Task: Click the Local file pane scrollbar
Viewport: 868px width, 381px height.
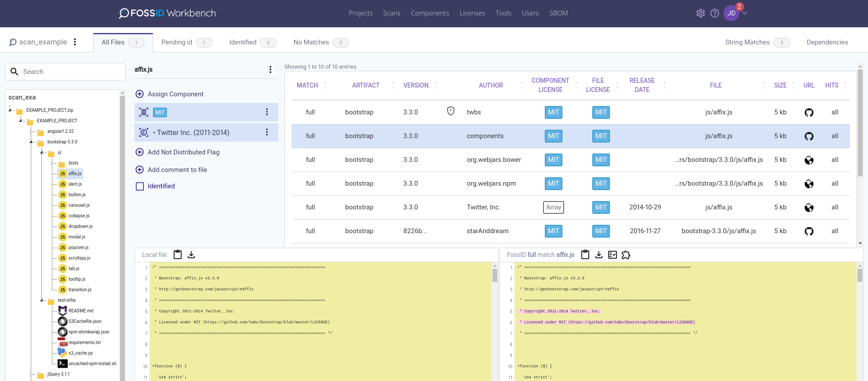Action: point(495,275)
